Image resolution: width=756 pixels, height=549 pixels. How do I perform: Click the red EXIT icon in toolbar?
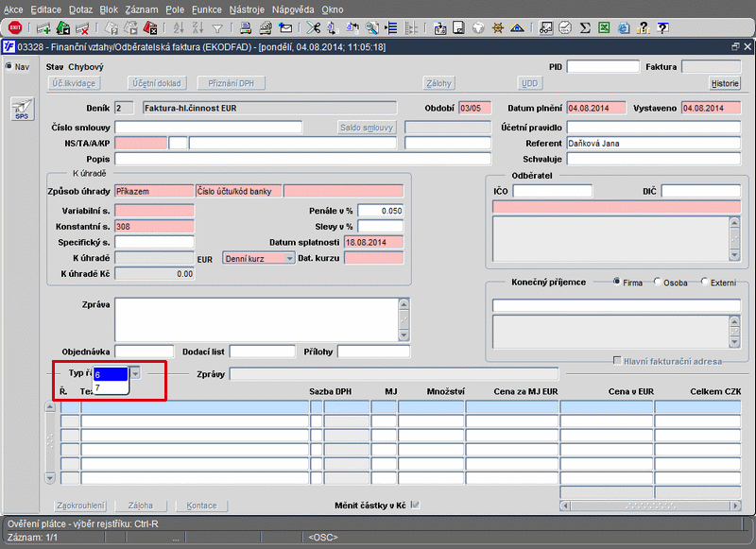click(x=15, y=28)
